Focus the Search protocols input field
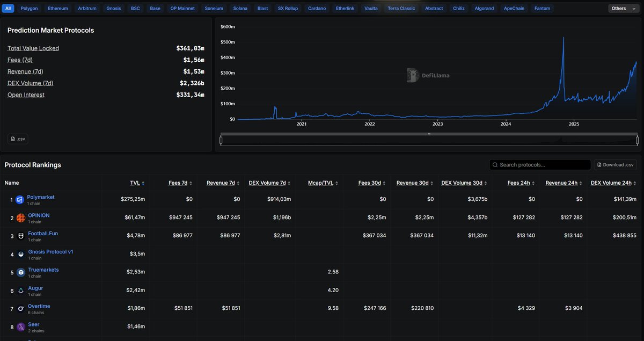The width and height of the screenshot is (644, 341). point(540,165)
